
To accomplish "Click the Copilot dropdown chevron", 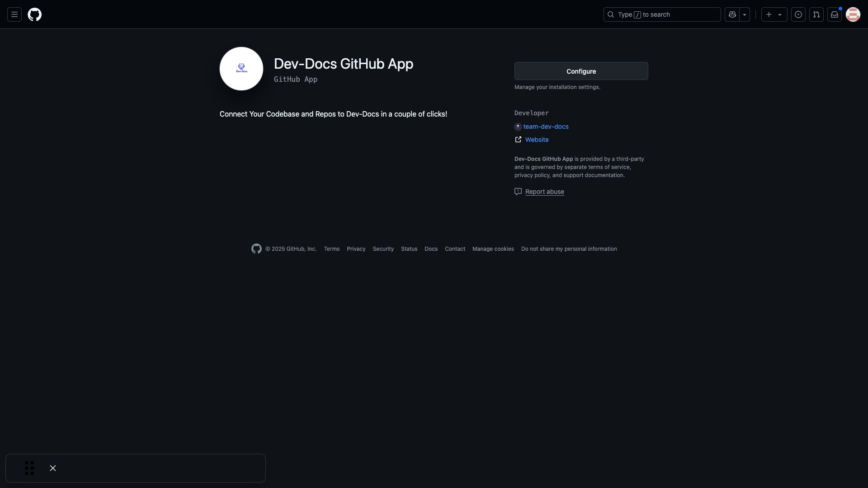I will 744,14.
